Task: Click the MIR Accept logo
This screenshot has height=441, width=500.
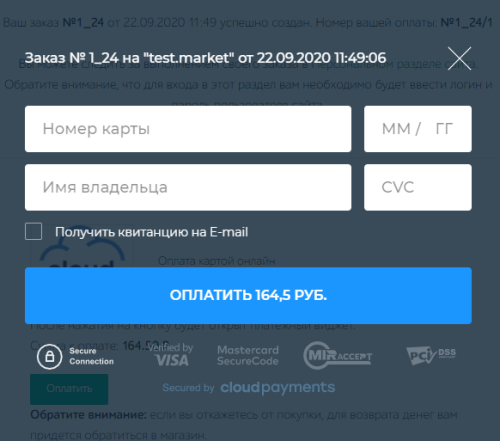Action: 337,355
